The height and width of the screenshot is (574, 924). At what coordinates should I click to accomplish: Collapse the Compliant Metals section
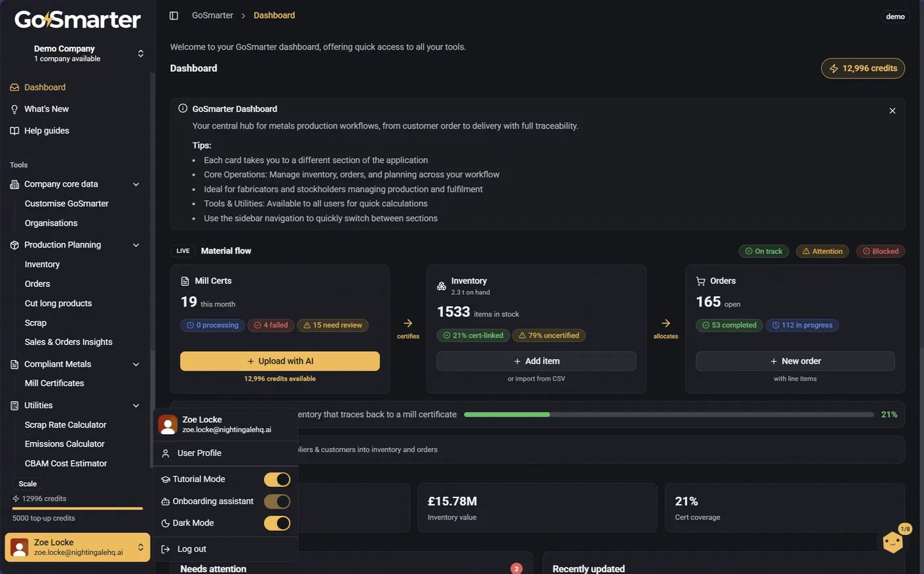[x=136, y=364]
